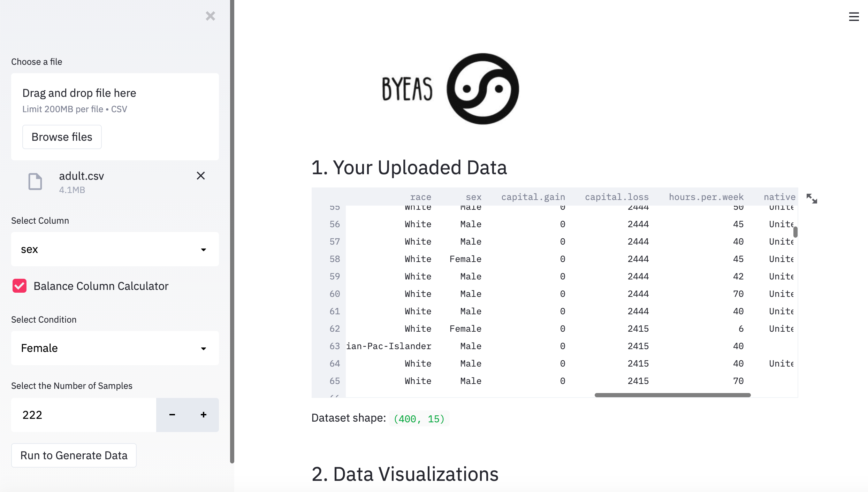Open the Select Column dropdown showing sex
868x492 pixels.
tap(115, 249)
